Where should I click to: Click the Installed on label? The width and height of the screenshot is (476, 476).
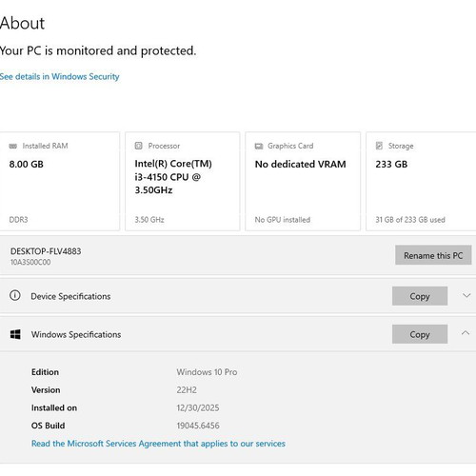tap(54, 407)
